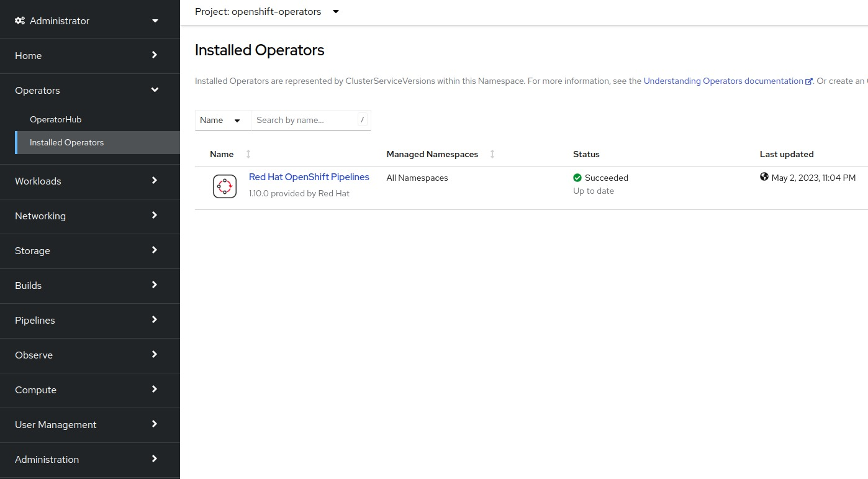Click the All Namespaces cell
The image size is (868, 479).
coord(417,178)
